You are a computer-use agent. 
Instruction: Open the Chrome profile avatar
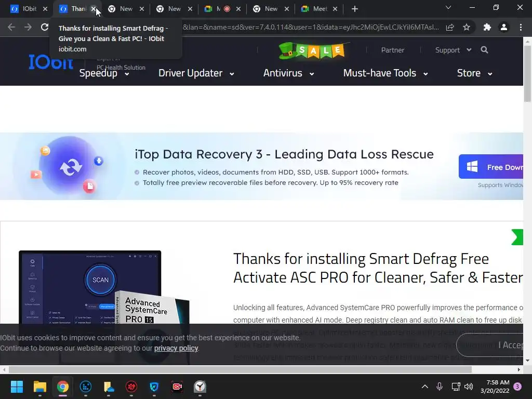[x=504, y=27]
